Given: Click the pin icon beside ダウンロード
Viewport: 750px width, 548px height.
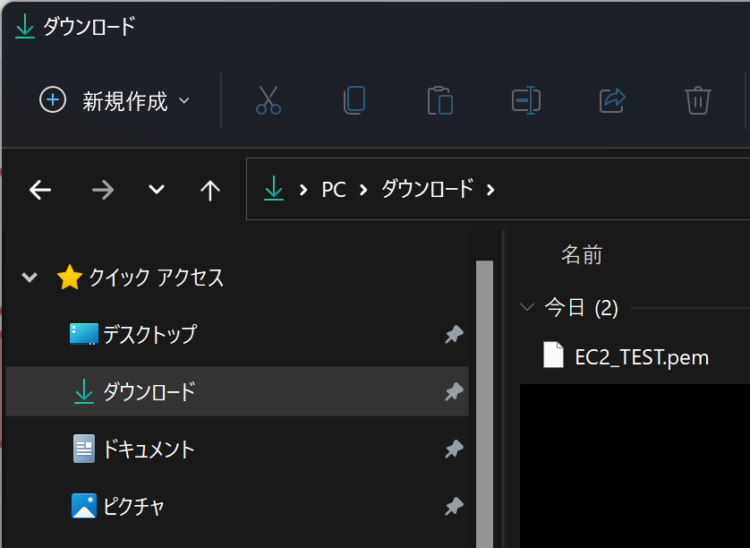Looking at the screenshot, I should point(454,392).
